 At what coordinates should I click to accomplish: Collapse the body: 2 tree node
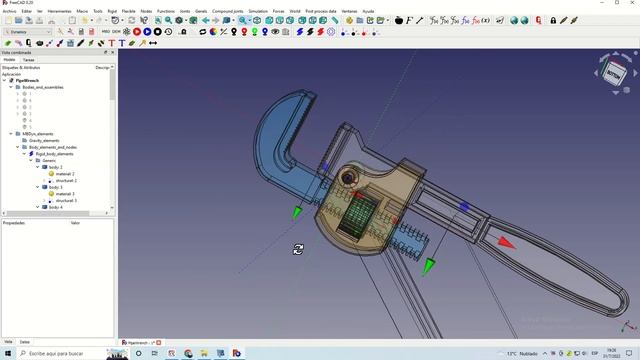point(38,167)
